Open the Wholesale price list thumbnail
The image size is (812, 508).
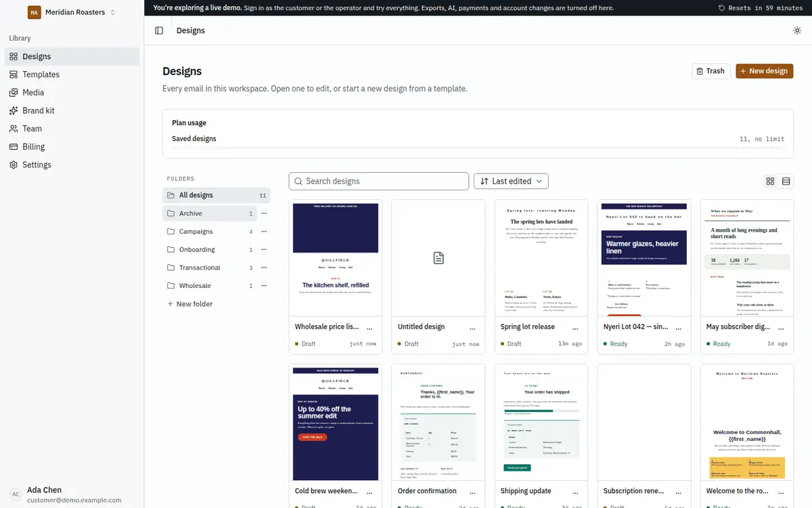click(336, 258)
